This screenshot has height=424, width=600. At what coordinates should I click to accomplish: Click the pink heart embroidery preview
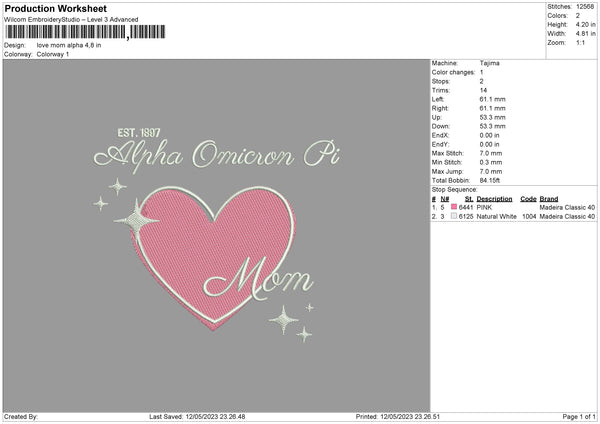coord(214,257)
